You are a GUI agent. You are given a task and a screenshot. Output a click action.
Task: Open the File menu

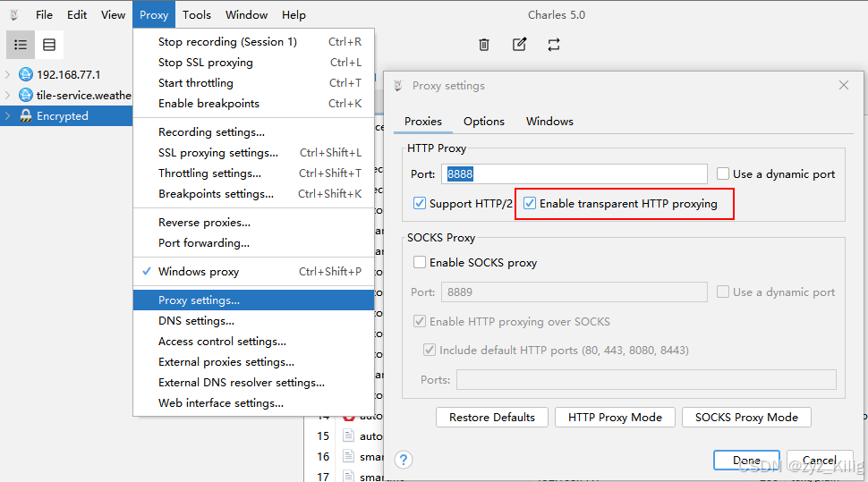[44, 15]
